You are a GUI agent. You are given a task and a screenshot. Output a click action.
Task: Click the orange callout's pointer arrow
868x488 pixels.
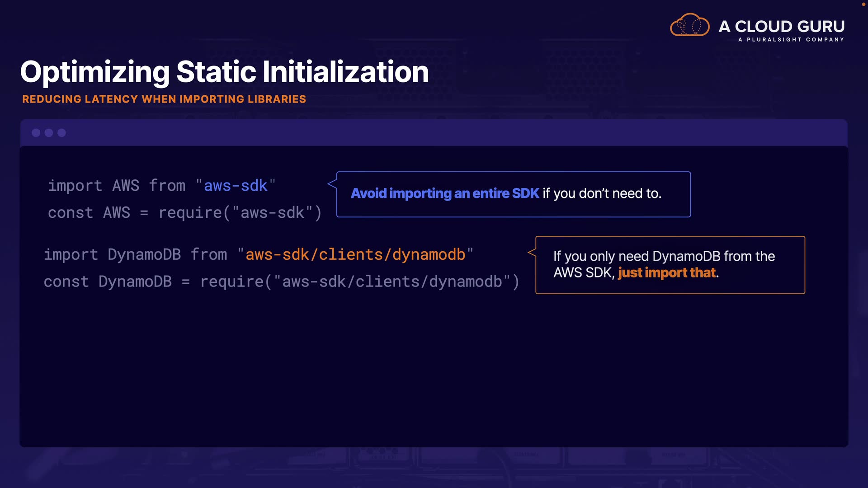[532, 252]
